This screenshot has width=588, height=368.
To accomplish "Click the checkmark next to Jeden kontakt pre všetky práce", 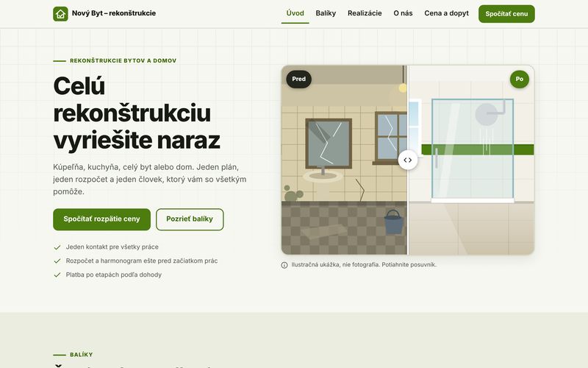I will point(57,247).
